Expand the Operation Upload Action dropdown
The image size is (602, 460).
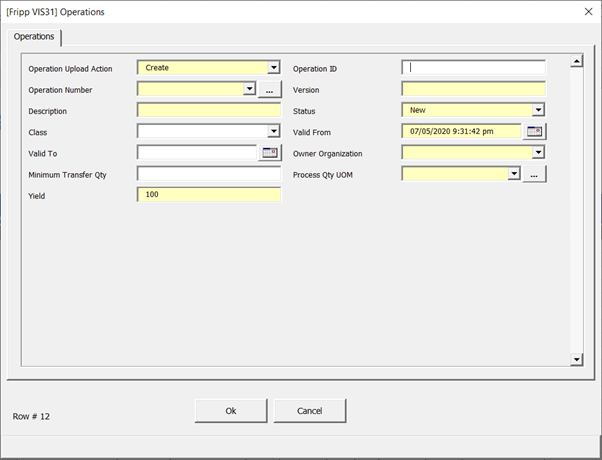273,68
